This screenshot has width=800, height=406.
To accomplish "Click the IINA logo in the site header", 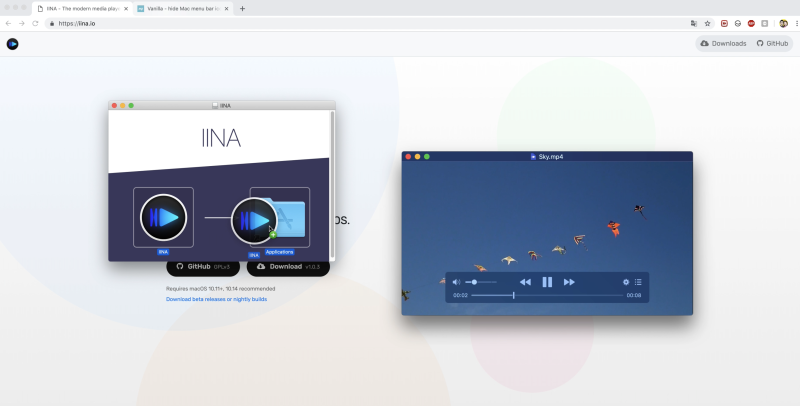I will tap(12, 44).
